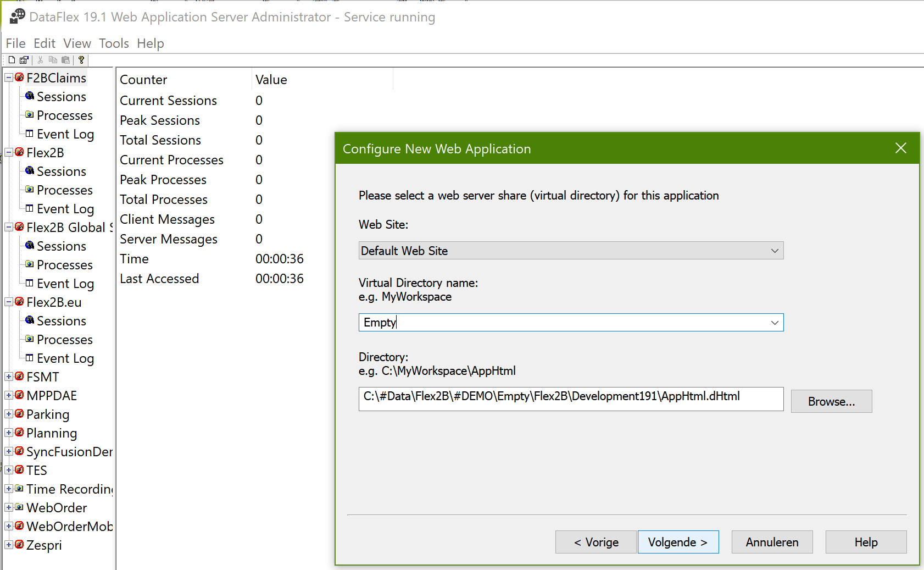Select Processes under Flex2B.eu

(x=65, y=339)
